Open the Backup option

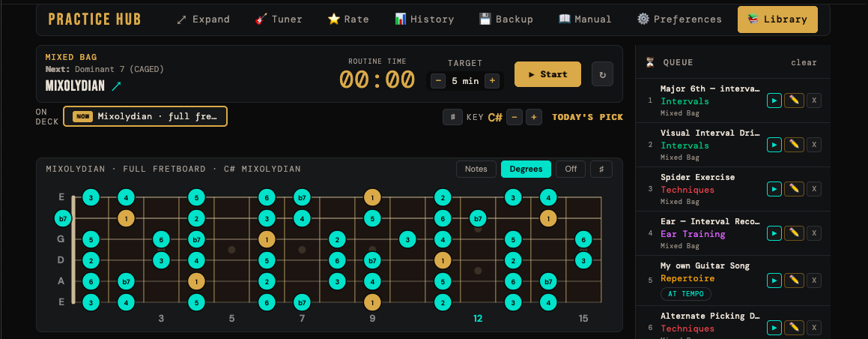(x=506, y=19)
